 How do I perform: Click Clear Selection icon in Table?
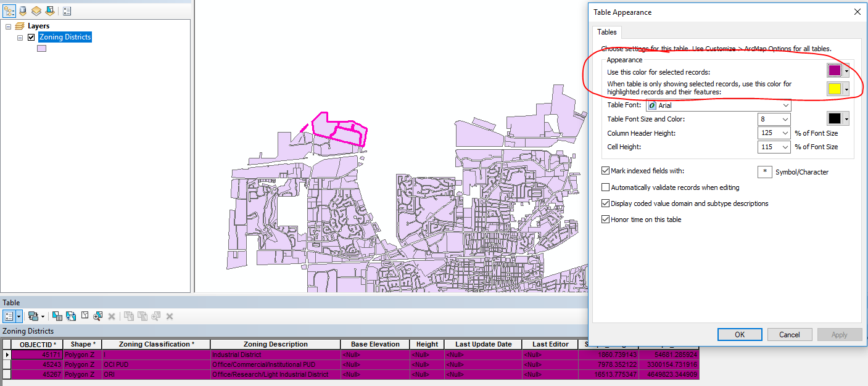85,316
